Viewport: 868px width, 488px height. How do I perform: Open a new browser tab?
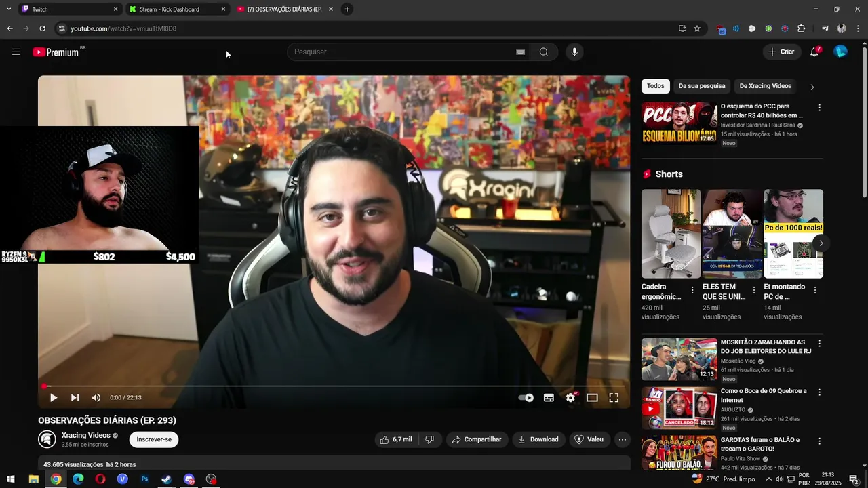(x=347, y=9)
